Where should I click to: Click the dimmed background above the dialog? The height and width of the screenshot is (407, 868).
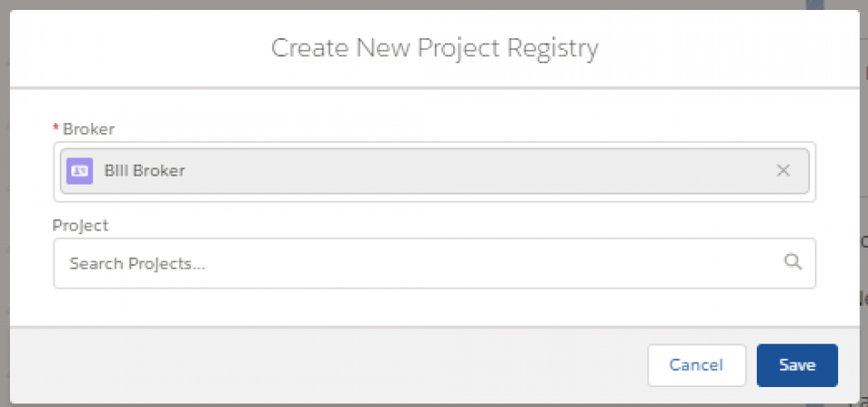click(x=434, y=5)
